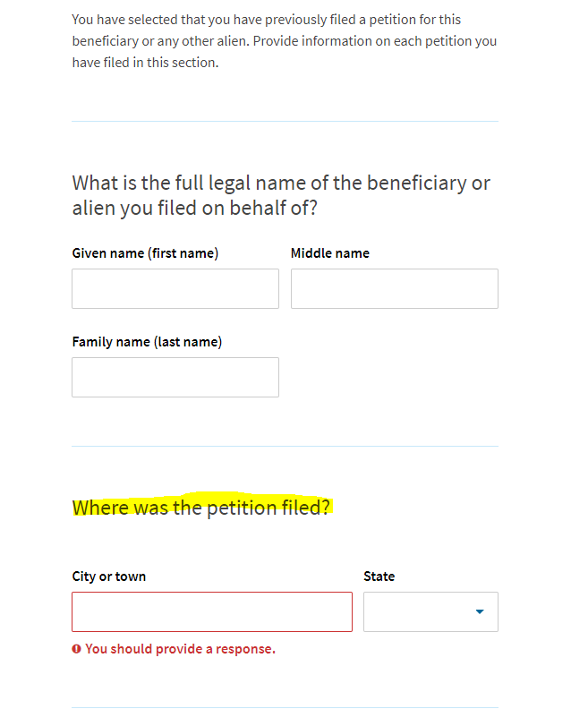Image resolution: width=588 pixels, height=726 pixels.
Task: Click the 'What is the full legal name' heading
Action: [281, 195]
